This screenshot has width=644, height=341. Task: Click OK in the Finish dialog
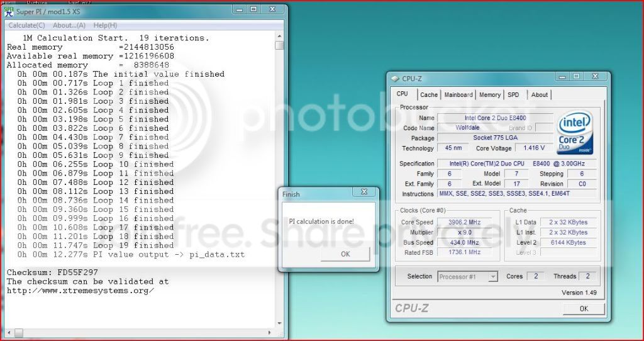click(345, 254)
